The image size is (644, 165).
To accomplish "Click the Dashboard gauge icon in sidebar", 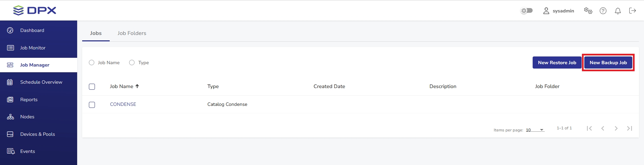I will click(10, 30).
